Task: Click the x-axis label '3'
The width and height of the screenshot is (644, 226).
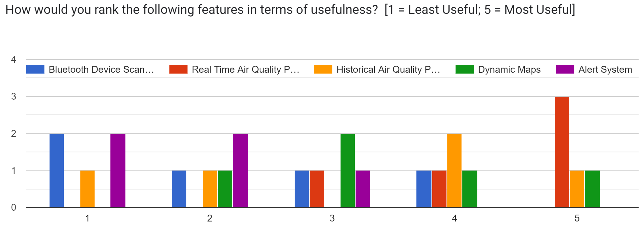Action: 332,218
